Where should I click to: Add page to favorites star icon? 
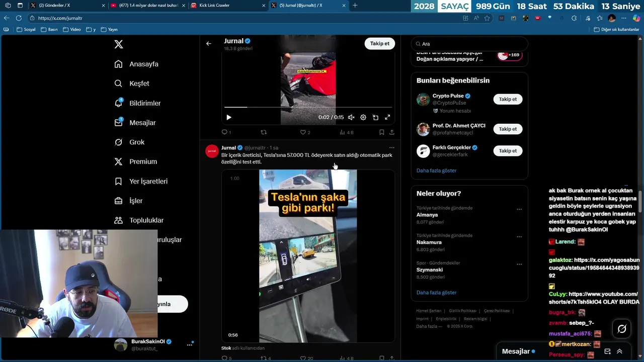[x=487, y=18]
